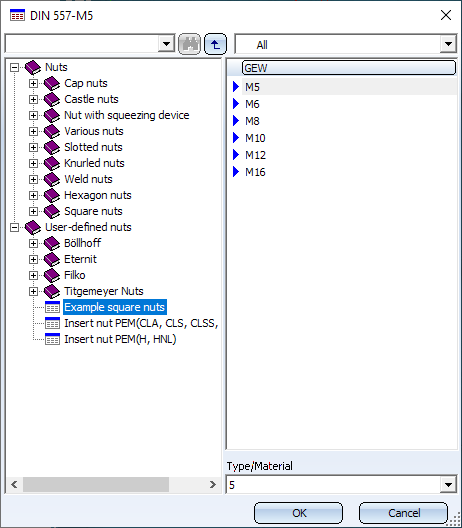The image size is (462, 528).
Task: Click the book icon beside Square nuts
Action: coord(52,211)
